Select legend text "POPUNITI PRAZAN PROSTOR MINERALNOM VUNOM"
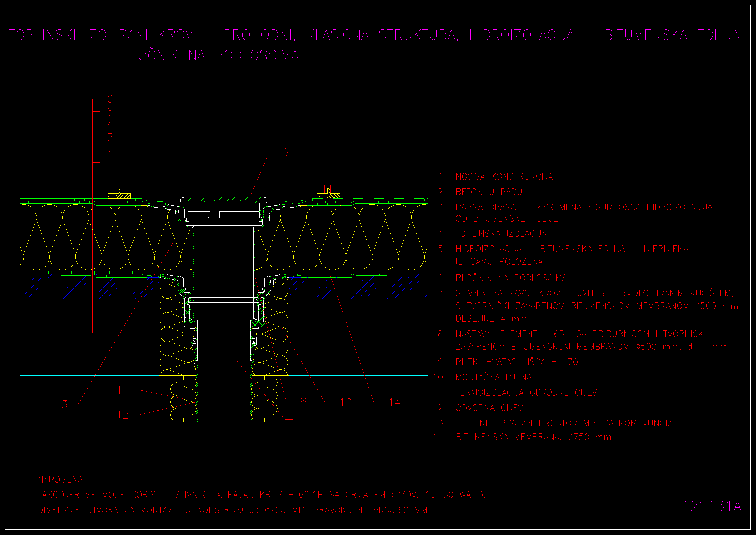The width and height of the screenshot is (756, 535). [564, 423]
